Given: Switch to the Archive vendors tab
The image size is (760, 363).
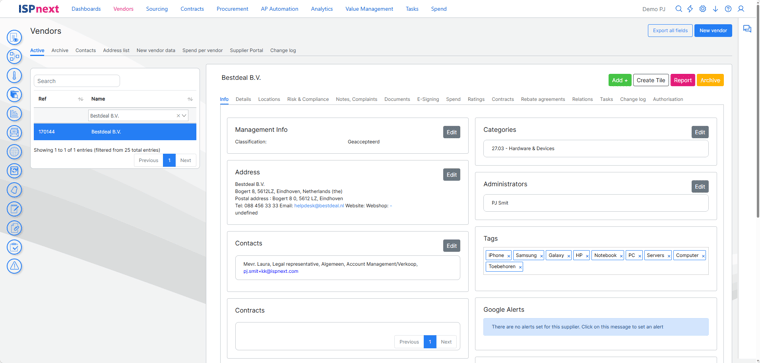Looking at the screenshot, I should click(60, 50).
